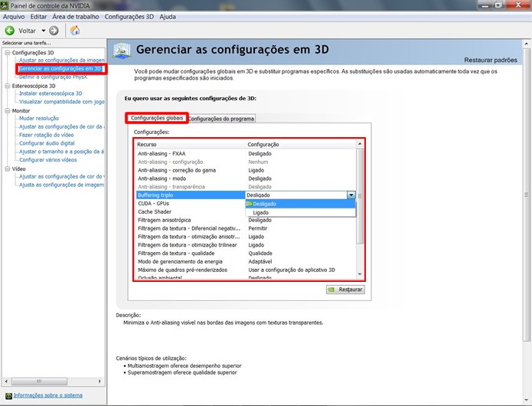Choose Ligado in Buffering triplo dropdown

pyautogui.click(x=300, y=212)
